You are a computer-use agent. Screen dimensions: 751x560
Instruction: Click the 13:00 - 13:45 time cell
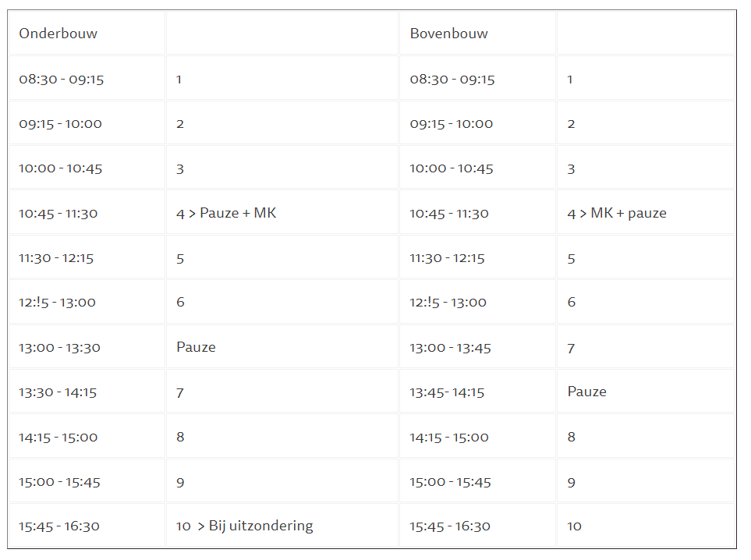451,348
